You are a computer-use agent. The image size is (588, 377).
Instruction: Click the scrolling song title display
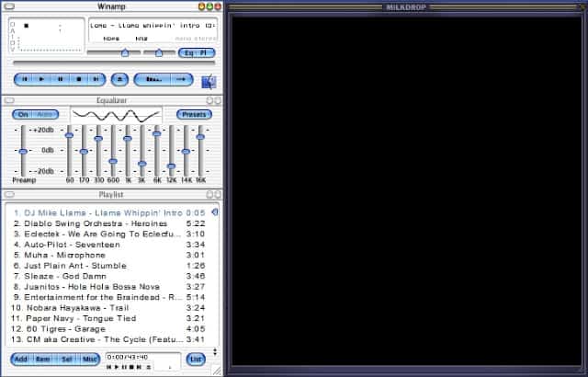click(153, 26)
